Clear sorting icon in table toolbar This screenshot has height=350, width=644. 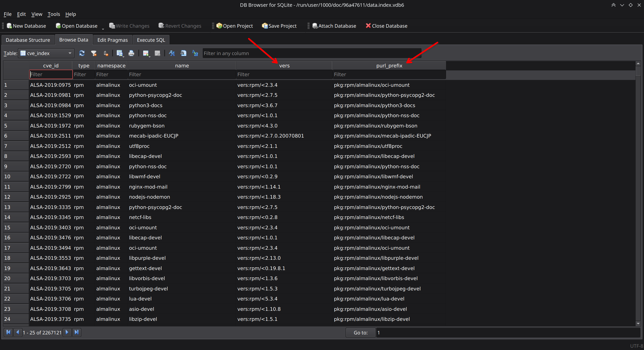[x=106, y=53]
